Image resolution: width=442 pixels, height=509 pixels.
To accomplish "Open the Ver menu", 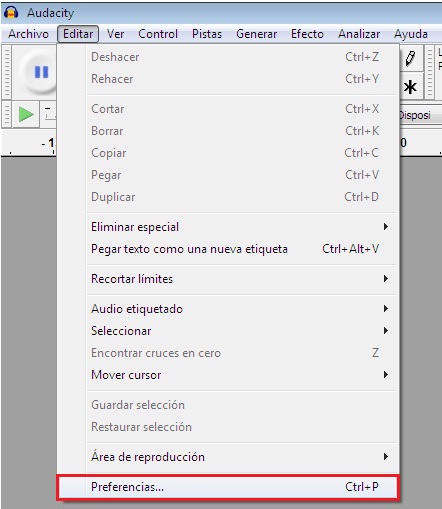I will (x=115, y=34).
